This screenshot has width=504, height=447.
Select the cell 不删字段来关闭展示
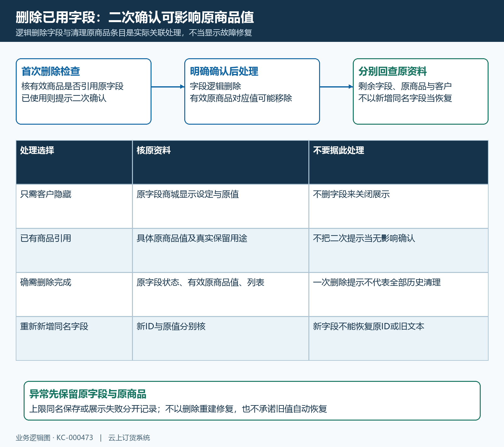(x=398, y=206)
